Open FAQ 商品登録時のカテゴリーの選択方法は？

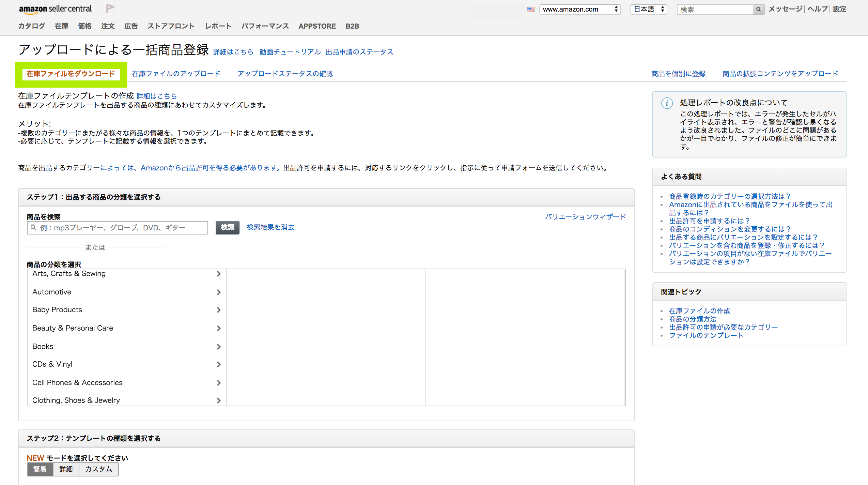[x=730, y=197]
